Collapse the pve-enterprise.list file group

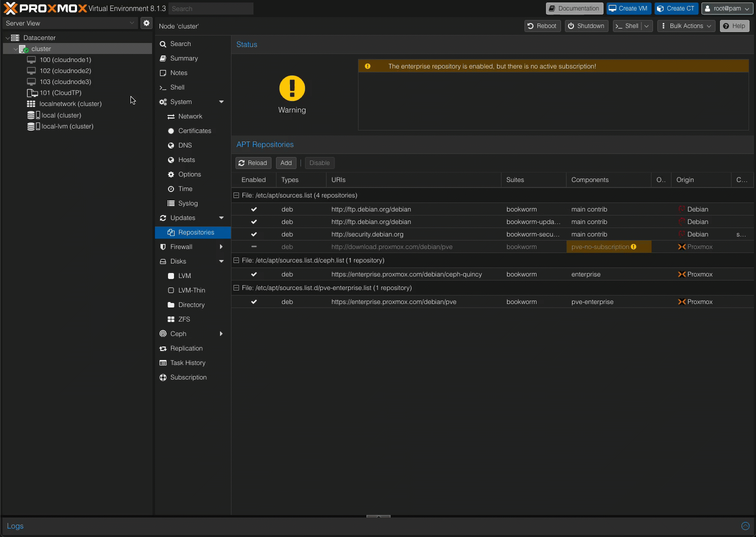[236, 288]
